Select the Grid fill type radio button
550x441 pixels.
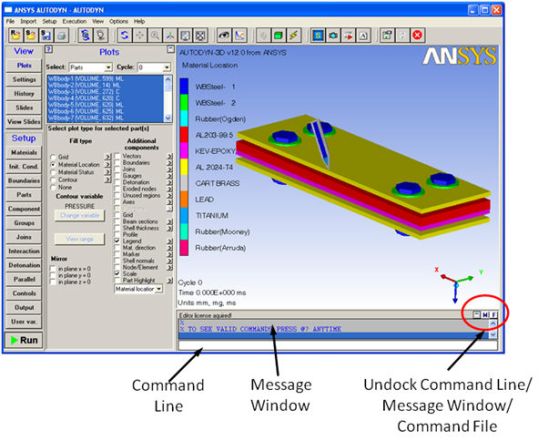click(x=53, y=157)
